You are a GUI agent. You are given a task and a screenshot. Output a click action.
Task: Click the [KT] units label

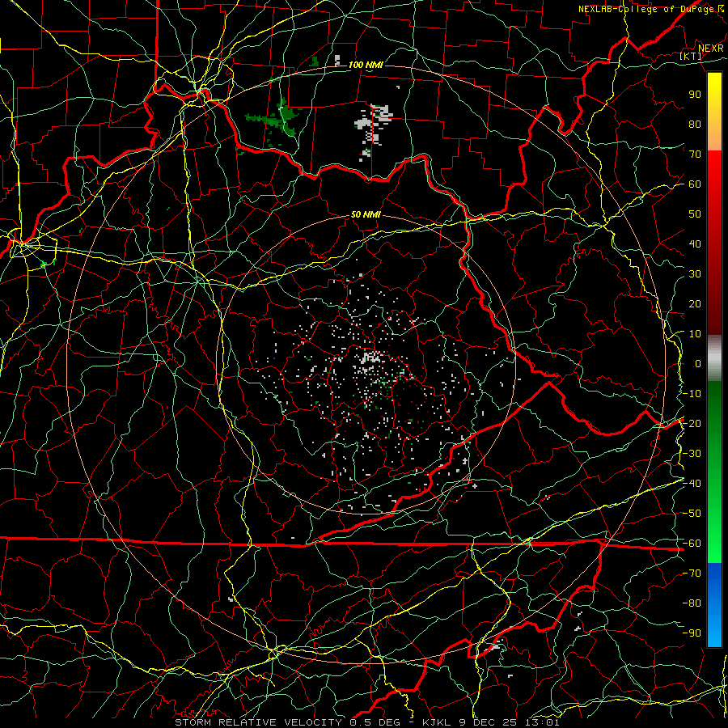[691, 56]
